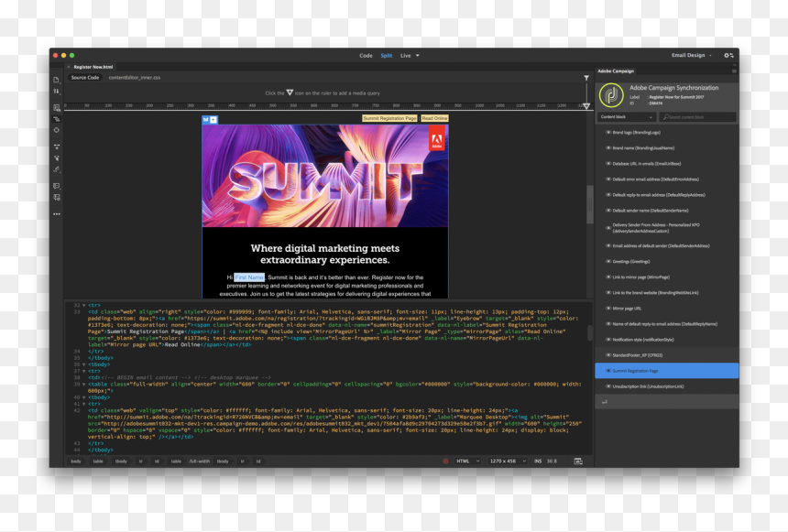The image size is (788, 532).
Task: Collapse code fold arrow on line 32
Action: [x=84, y=306]
